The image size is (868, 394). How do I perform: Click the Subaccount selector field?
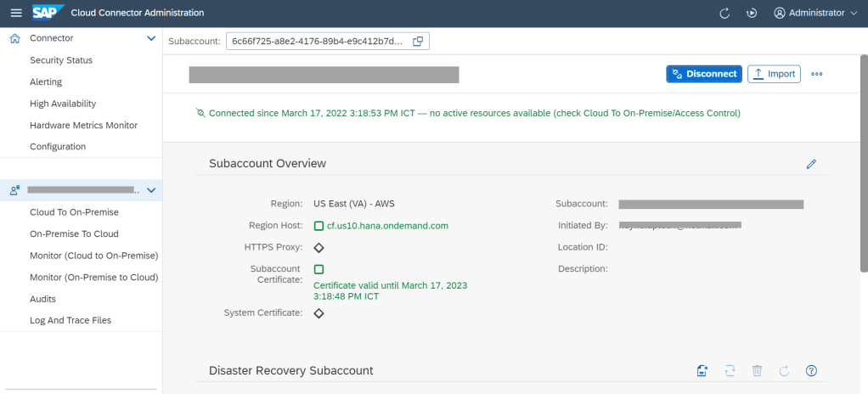[318, 41]
